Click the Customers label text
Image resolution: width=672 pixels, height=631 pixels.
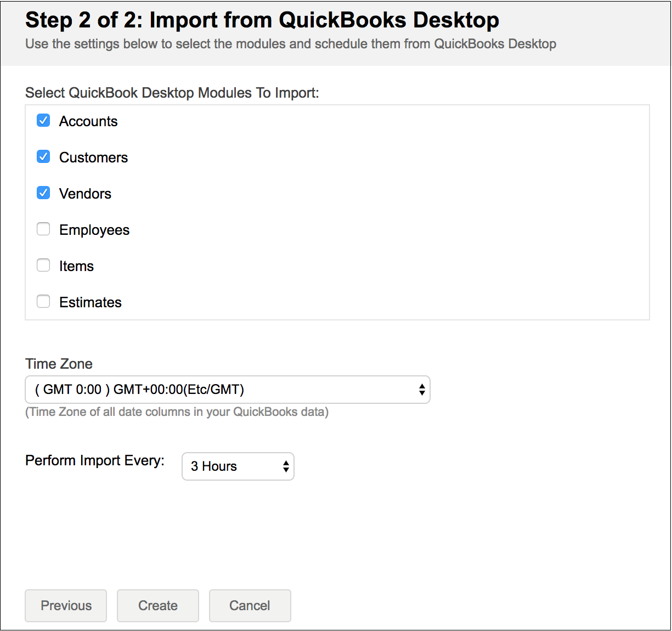click(x=93, y=157)
